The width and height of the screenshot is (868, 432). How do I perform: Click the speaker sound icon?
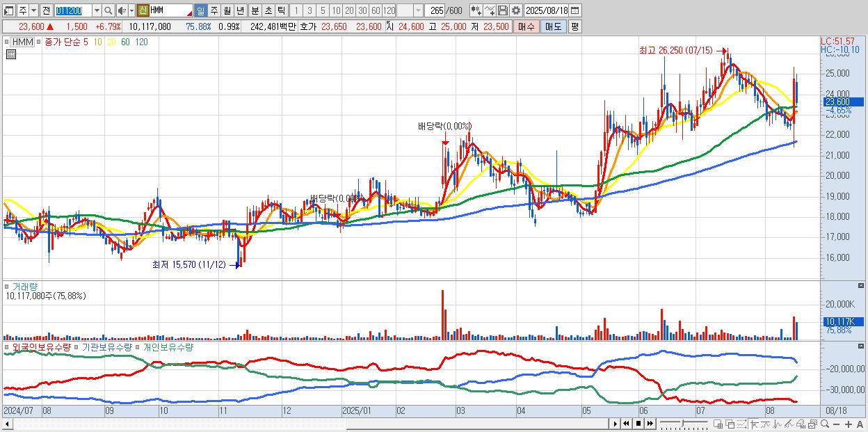click(122, 10)
